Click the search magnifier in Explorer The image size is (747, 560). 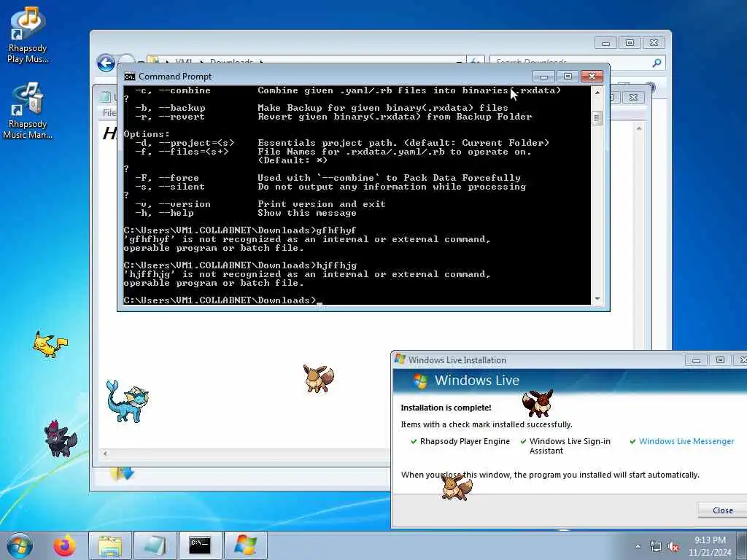[x=657, y=63]
